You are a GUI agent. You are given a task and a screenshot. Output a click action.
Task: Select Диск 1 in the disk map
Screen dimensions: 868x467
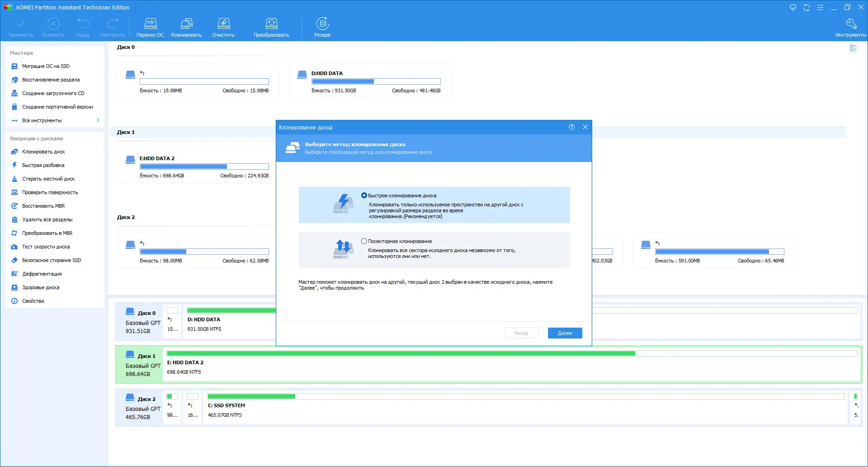[x=139, y=365]
